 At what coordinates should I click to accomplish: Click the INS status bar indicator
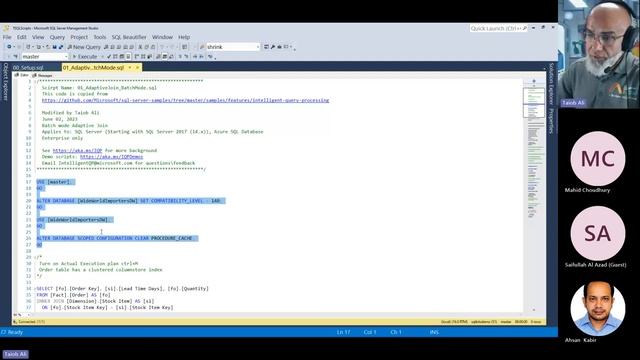(x=434, y=332)
